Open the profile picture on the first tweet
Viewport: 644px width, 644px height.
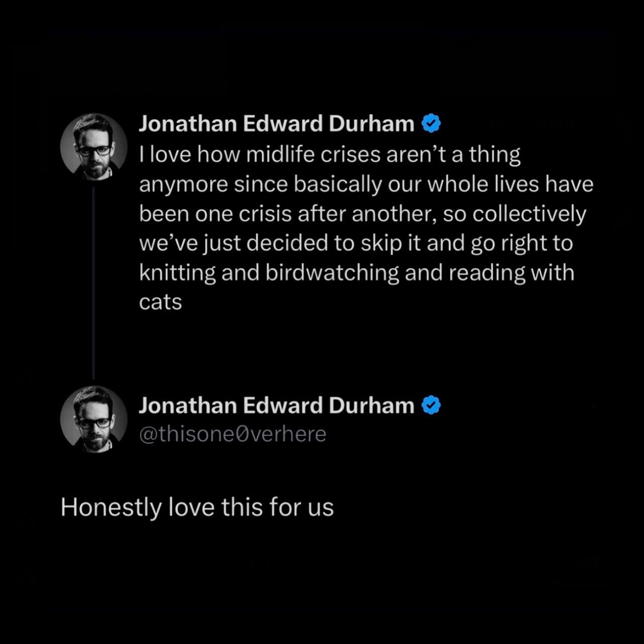pos(94,146)
